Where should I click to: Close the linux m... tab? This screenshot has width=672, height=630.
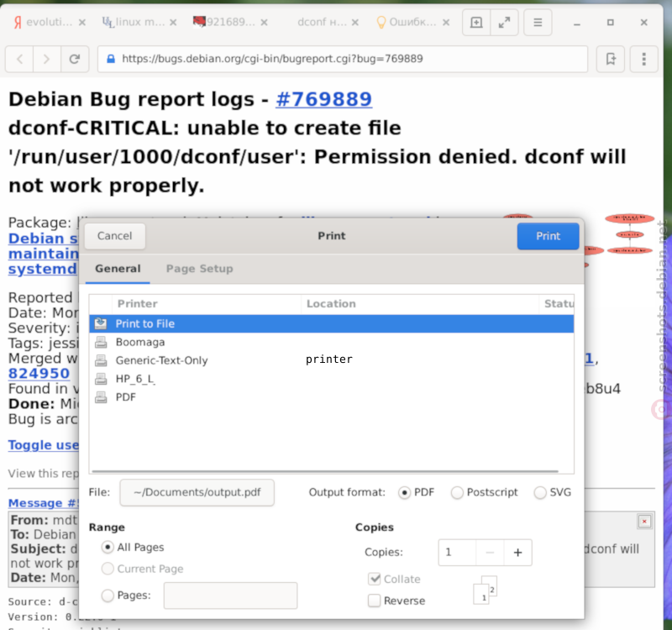[173, 23]
